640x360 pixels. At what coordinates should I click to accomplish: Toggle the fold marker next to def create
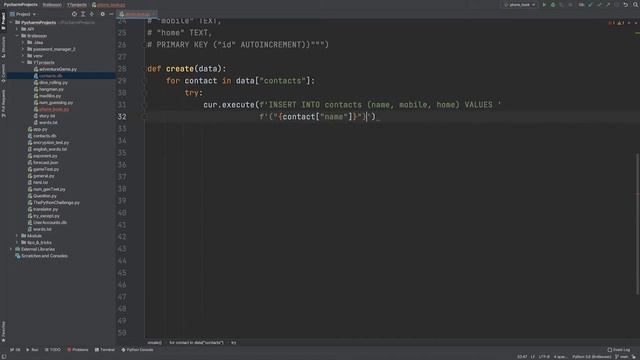point(145,69)
